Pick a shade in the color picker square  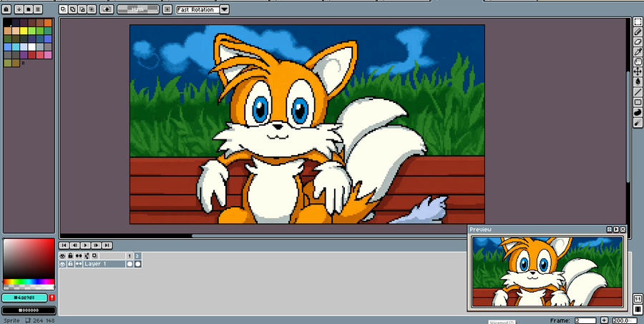(29, 259)
